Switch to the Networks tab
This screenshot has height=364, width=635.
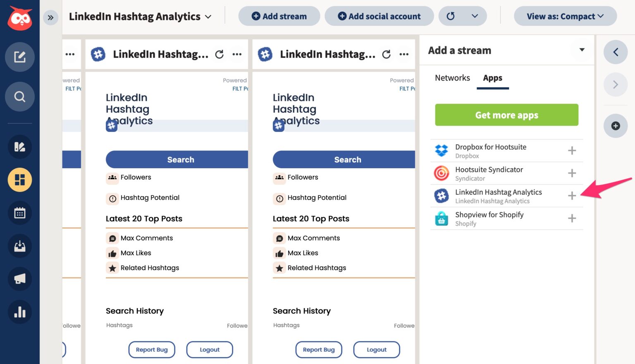(x=452, y=78)
